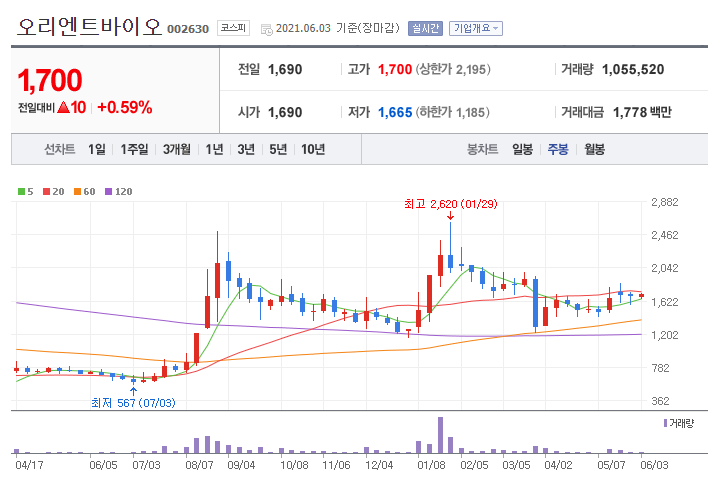Click the 거래량 value 1,055,520
Screen dimensions: 708x482
click(633, 70)
